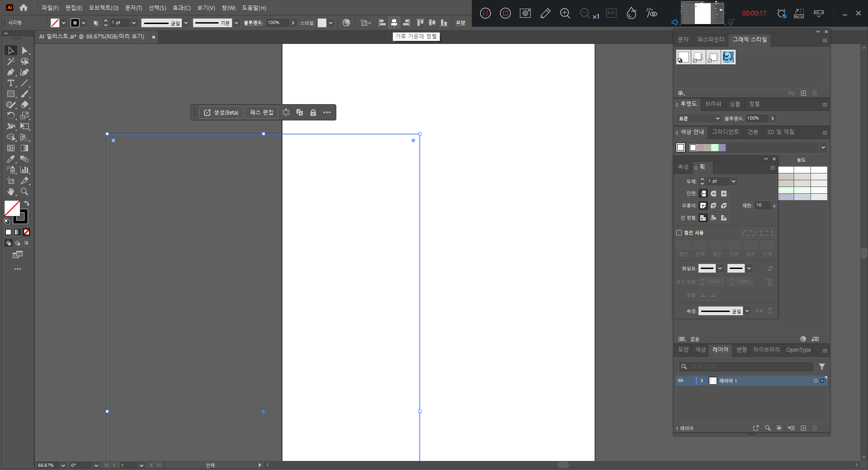The width and height of the screenshot is (868, 470).
Task: Choose the projecting cap option
Action: point(724,193)
